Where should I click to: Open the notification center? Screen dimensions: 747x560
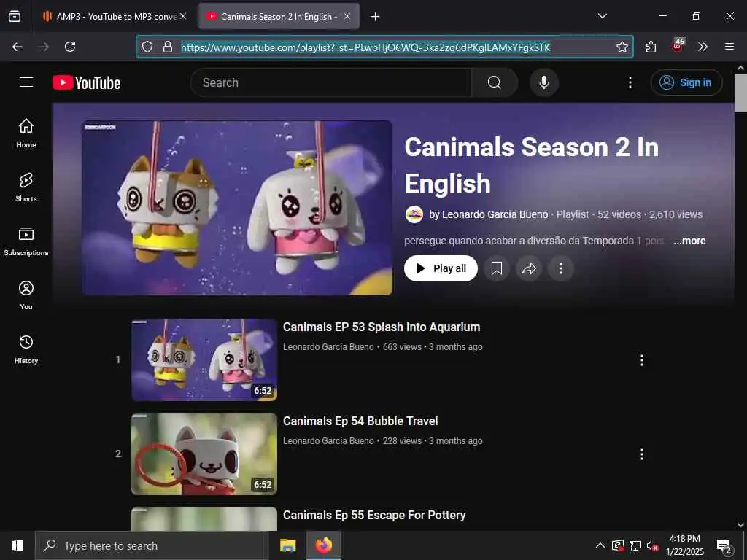724,545
